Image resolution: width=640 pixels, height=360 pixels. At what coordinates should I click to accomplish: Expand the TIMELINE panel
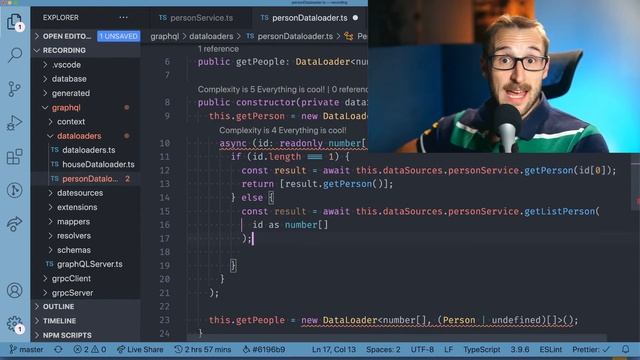(86, 321)
